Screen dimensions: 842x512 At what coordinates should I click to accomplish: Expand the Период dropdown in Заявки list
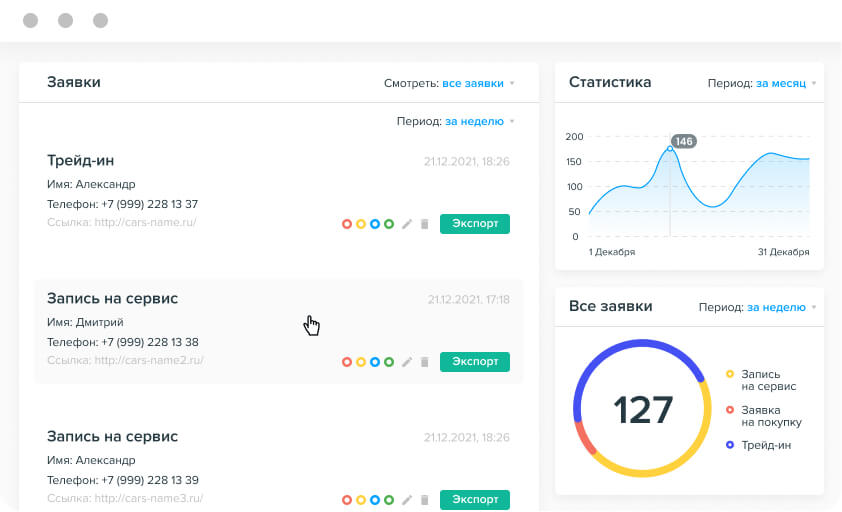tap(474, 121)
